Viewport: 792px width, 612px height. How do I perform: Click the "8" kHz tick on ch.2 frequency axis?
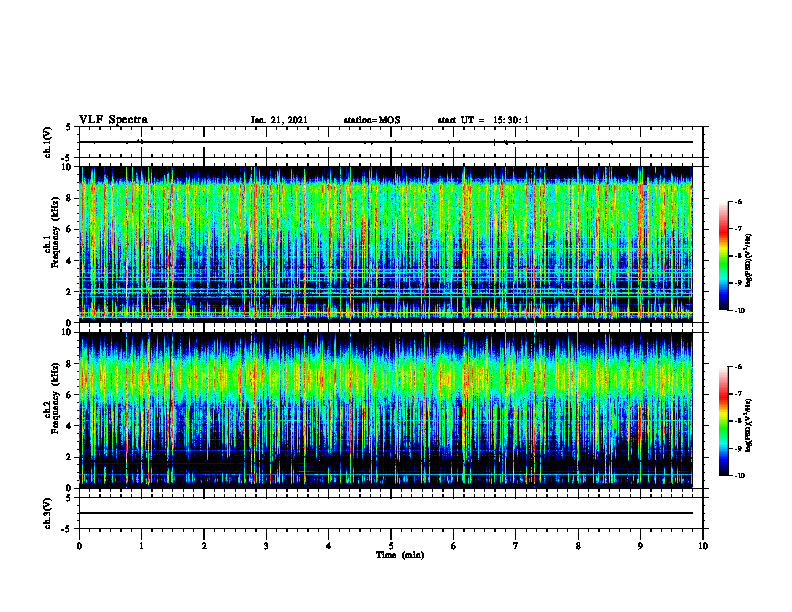click(70, 364)
